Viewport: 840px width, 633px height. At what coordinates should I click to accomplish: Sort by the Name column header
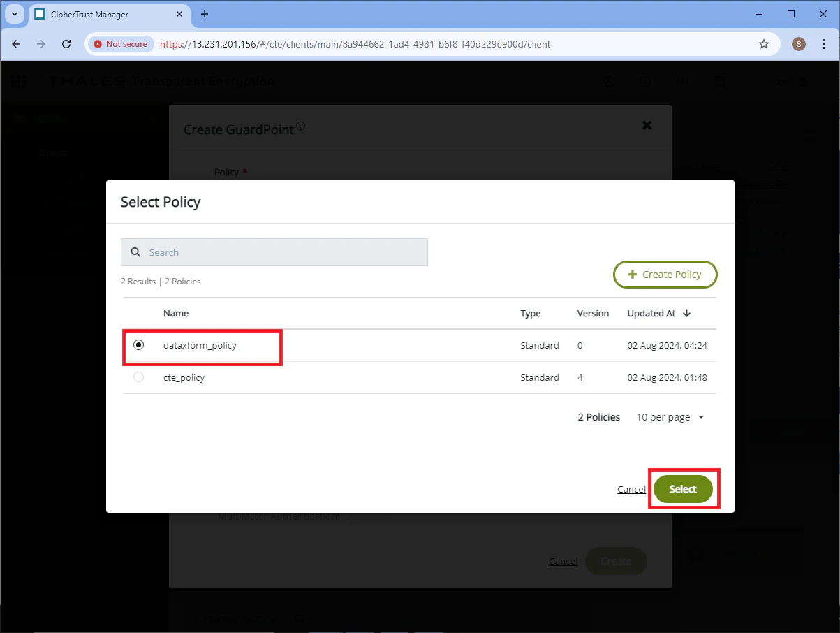176,313
